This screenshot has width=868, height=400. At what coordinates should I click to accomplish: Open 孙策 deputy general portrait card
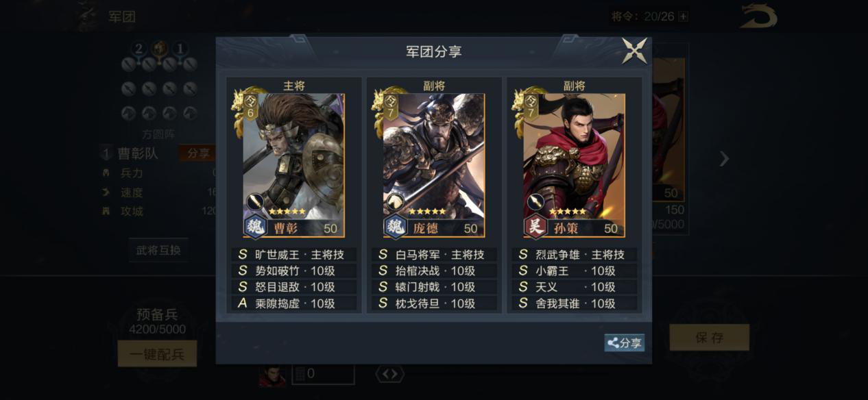(574, 165)
